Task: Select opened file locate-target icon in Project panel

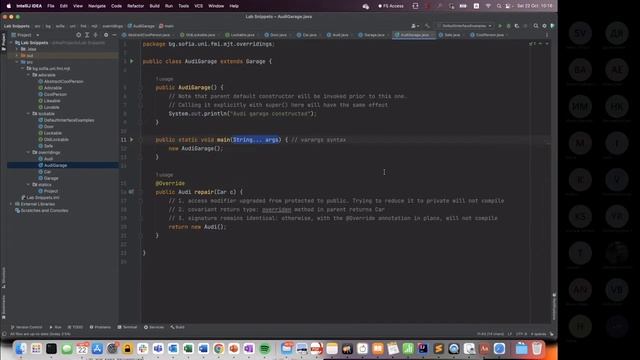Action: [x=78, y=35]
